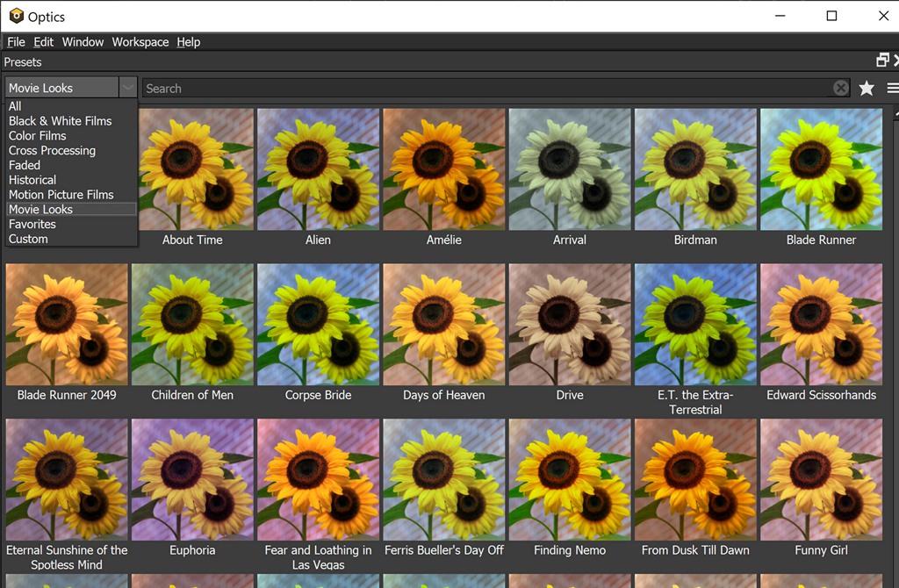This screenshot has height=588, width=899.
Task: Select Movie Looks in the dropdown list
Action: (x=71, y=209)
